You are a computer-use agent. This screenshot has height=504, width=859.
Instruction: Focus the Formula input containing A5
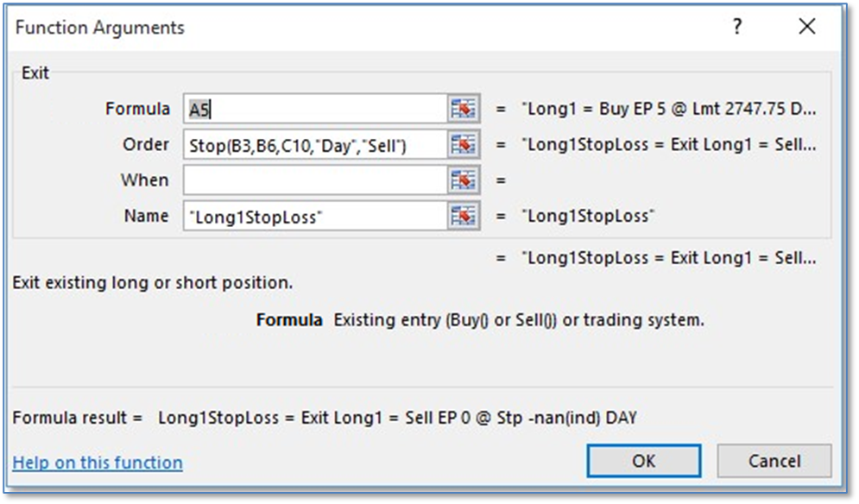(315, 110)
